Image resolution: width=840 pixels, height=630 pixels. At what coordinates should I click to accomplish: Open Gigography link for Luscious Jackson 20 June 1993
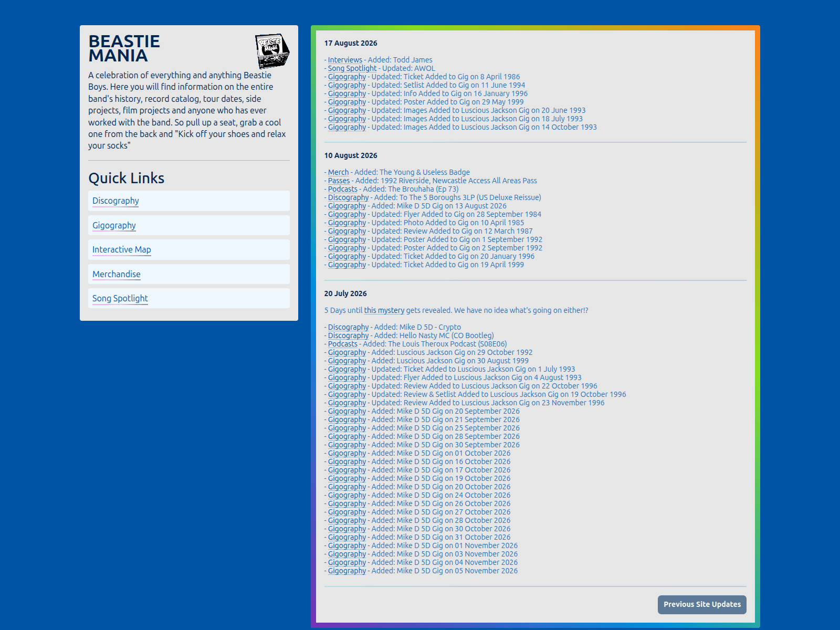[x=347, y=110]
